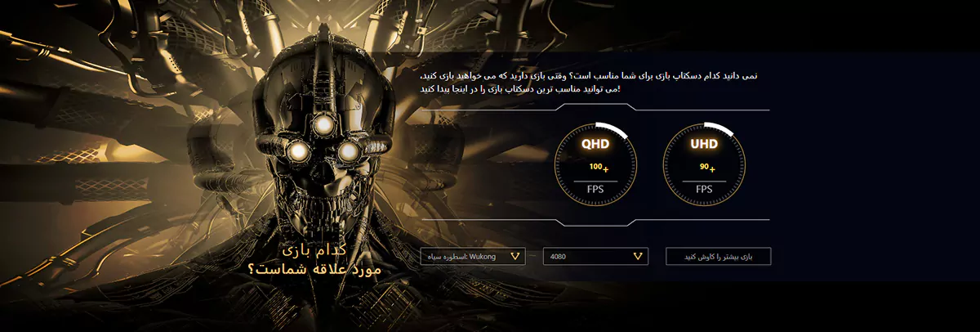Select the UHD performance gauge
Screen dimensions: 980x332
704,163
